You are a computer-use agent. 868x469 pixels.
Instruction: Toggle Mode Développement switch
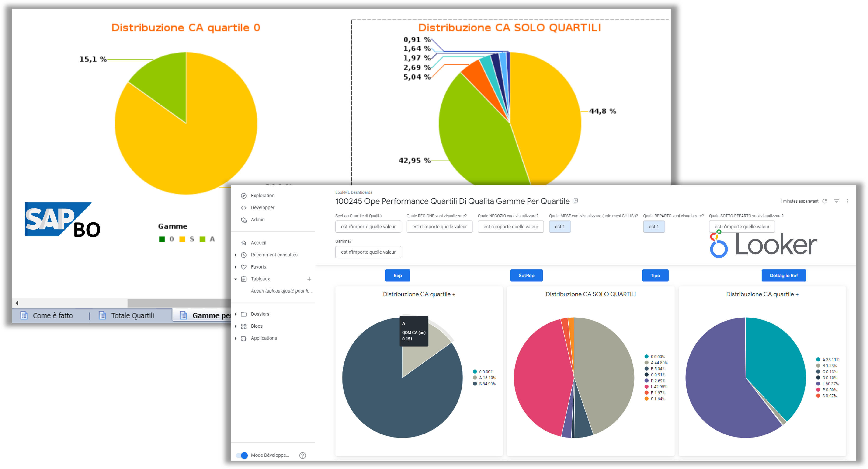coord(242,455)
